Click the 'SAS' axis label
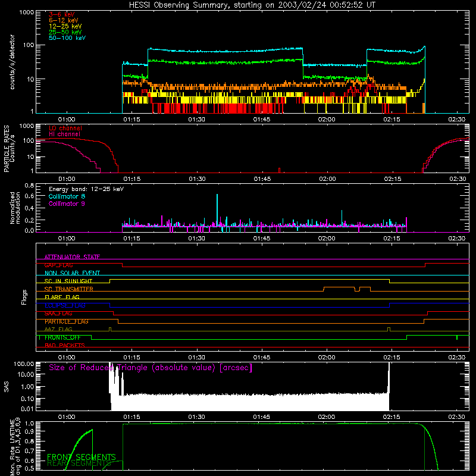The width and height of the screenshot is (476, 476). pos(6,387)
